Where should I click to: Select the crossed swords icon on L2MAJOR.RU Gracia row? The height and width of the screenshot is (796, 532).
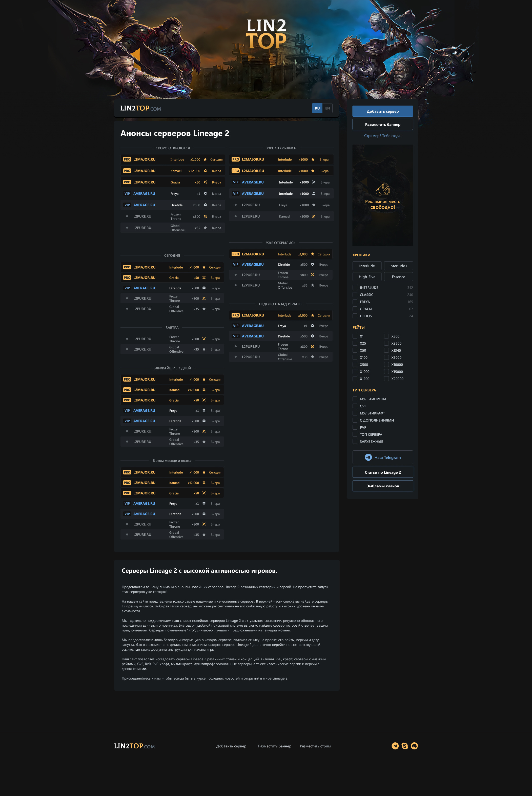[205, 182]
